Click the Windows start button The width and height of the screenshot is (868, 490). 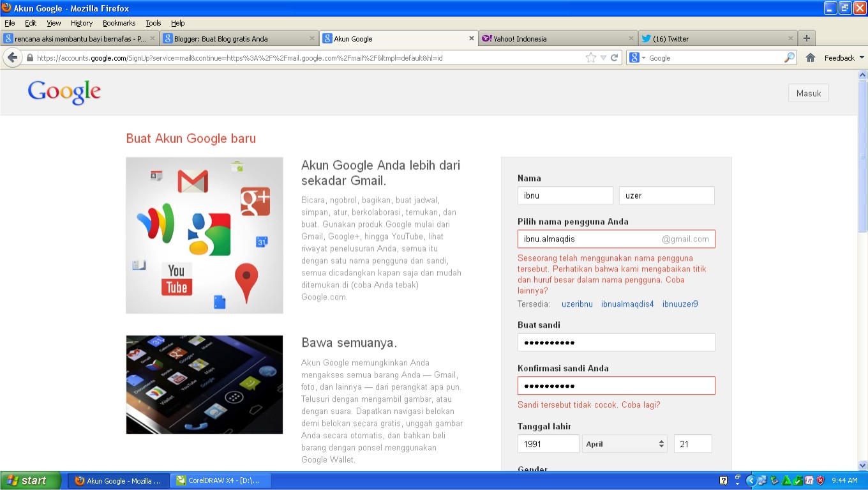(31, 480)
